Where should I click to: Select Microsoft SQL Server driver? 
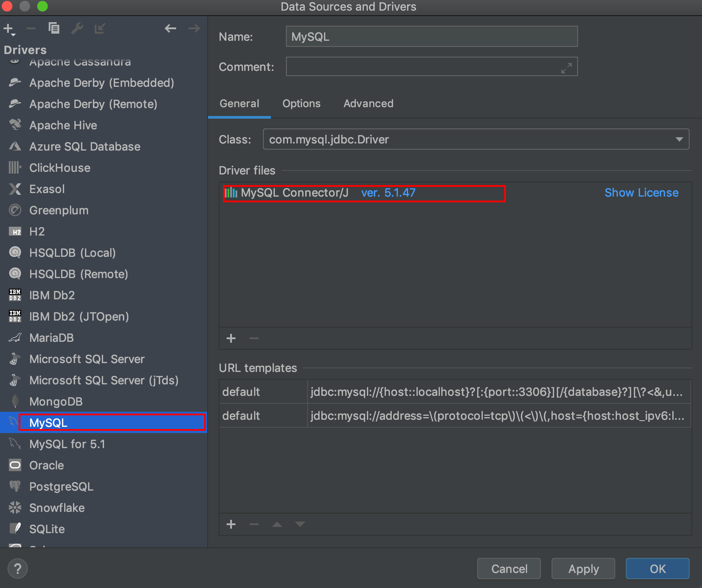pyautogui.click(x=104, y=359)
